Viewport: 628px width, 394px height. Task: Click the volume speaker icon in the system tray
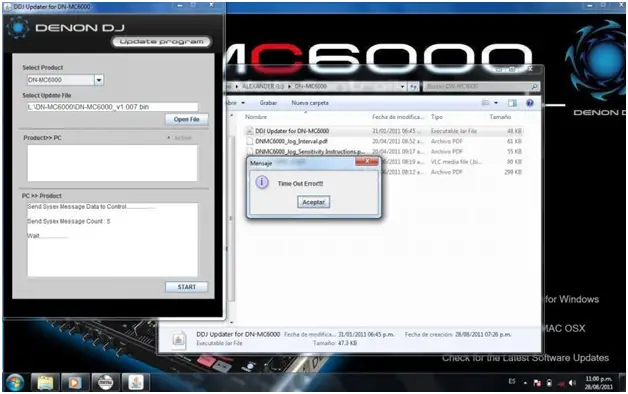[572, 383]
